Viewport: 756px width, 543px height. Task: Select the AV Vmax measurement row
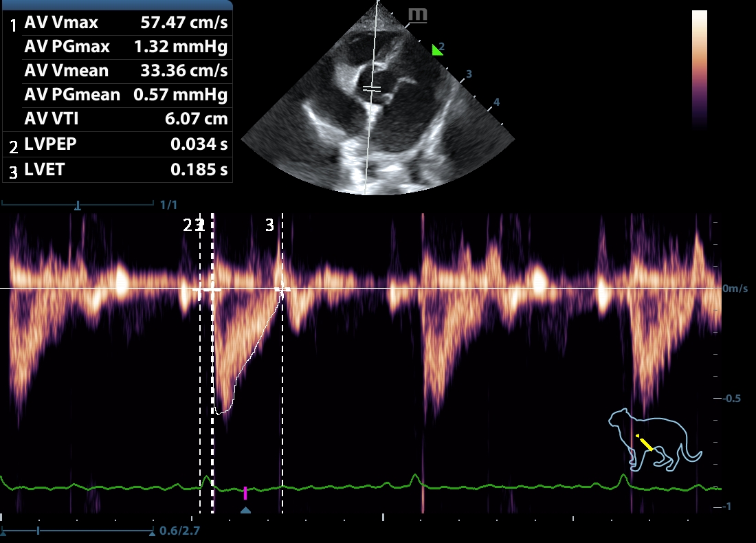(117, 23)
